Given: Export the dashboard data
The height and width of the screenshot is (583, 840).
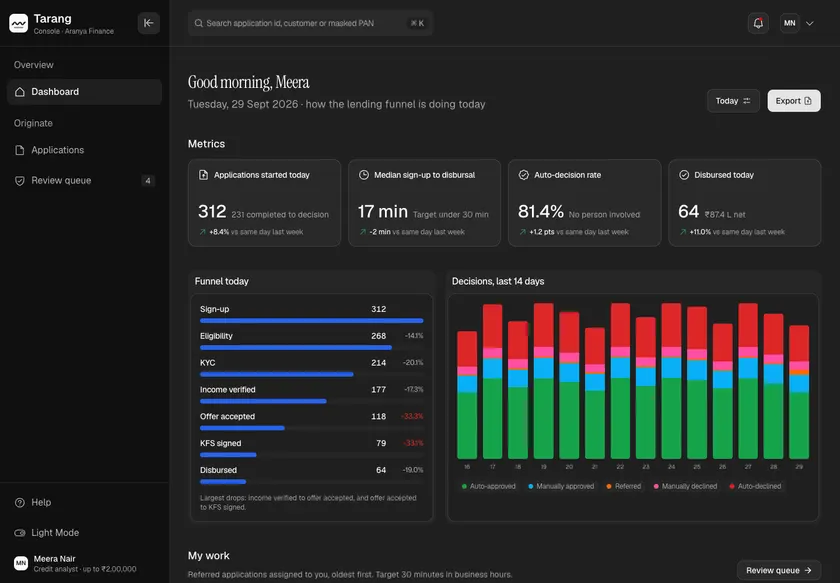Looking at the screenshot, I should pos(794,101).
